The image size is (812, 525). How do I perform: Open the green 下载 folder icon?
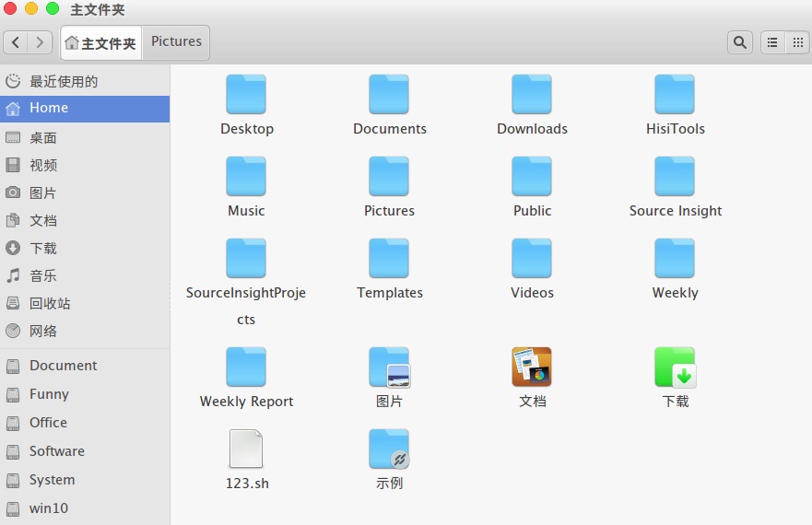tap(675, 367)
